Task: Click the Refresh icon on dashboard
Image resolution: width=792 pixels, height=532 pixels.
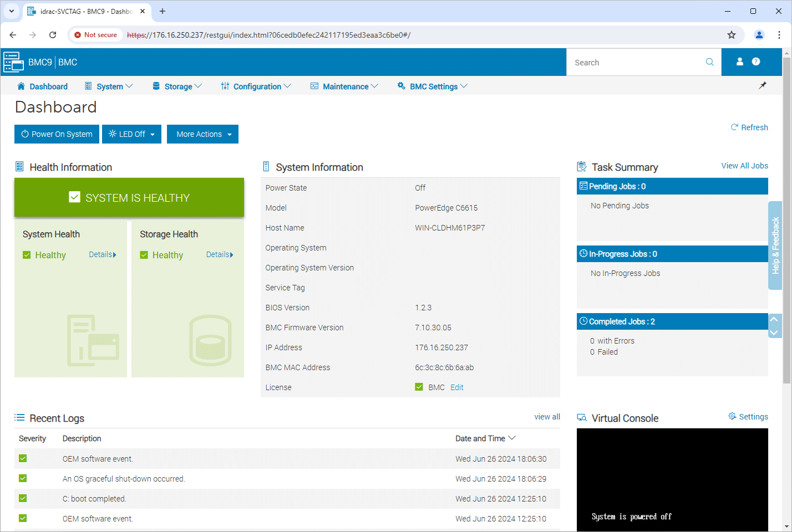Action: point(734,127)
